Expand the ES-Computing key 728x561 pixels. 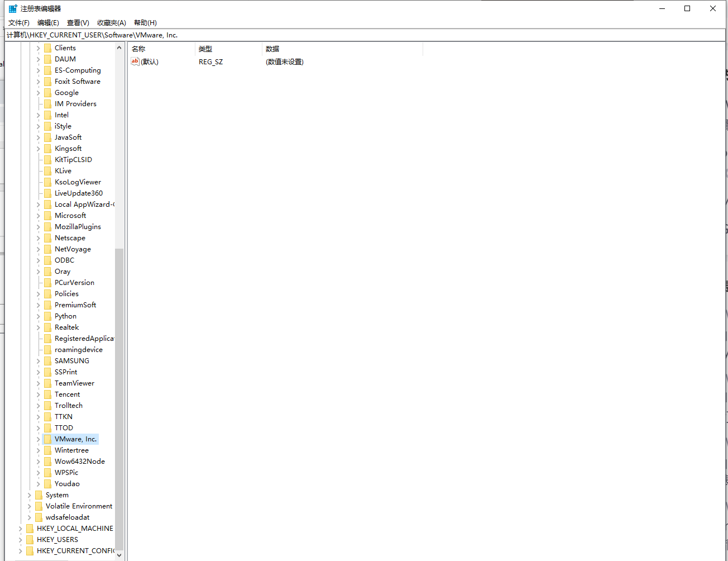(x=39, y=70)
